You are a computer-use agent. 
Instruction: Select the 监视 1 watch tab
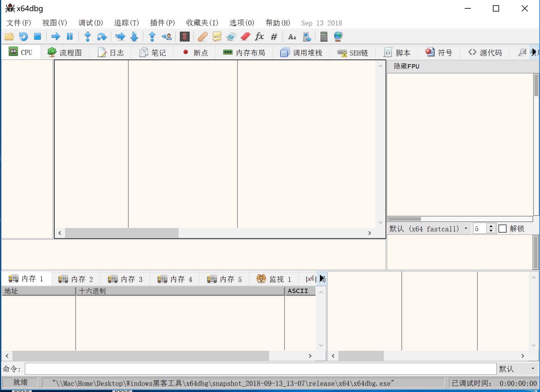[274, 279]
